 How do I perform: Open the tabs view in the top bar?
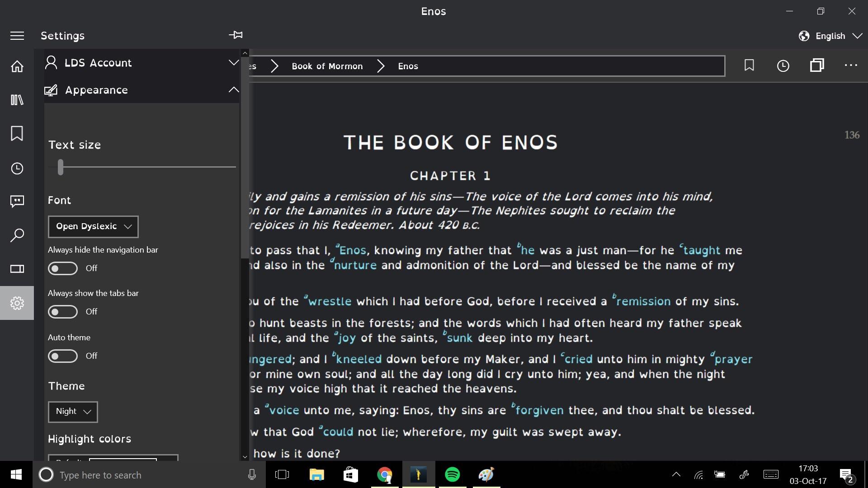(817, 66)
